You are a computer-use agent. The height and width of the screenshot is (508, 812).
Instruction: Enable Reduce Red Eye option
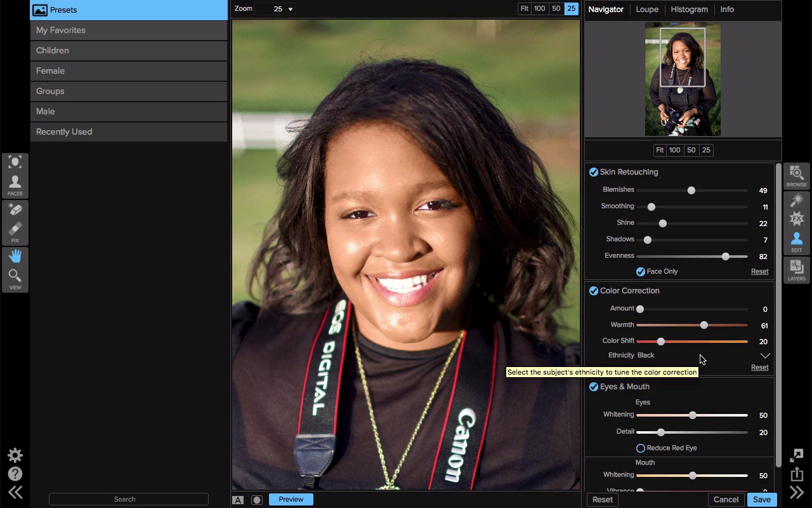[x=641, y=448]
